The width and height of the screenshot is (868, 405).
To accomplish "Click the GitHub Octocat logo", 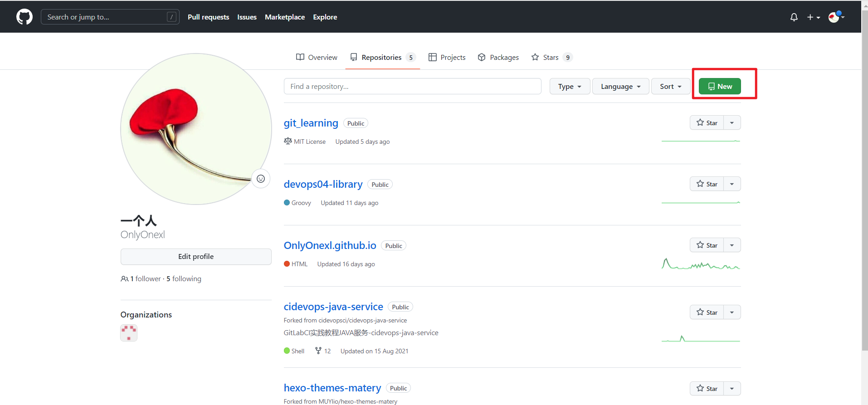I will [24, 17].
